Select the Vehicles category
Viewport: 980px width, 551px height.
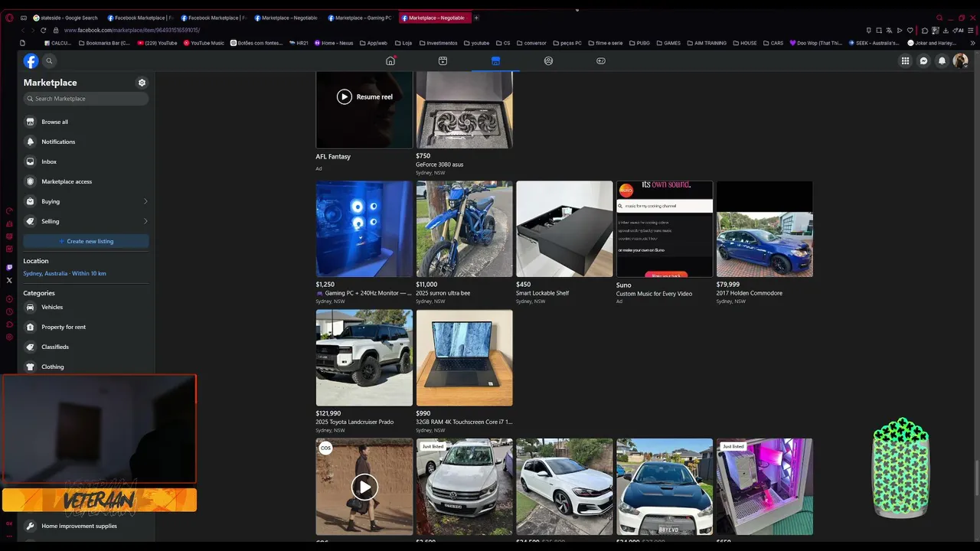pos(86,307)
